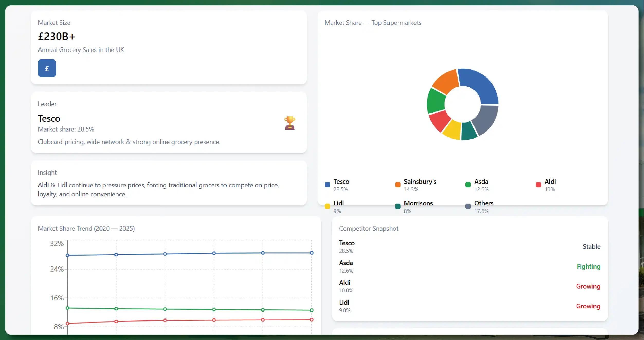Click Others gray legend swatch
Screen dimensions: 644x340
click(468, 206)
